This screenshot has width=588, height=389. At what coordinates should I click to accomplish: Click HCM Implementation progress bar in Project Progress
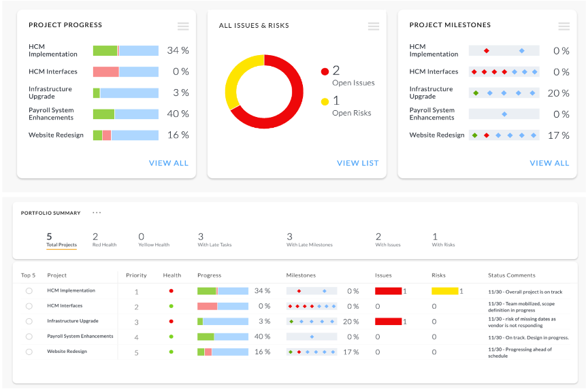click(x=126, y=50)
